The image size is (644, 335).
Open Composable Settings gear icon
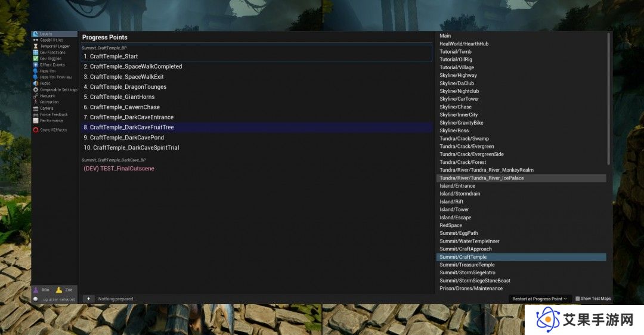(36, 89)
